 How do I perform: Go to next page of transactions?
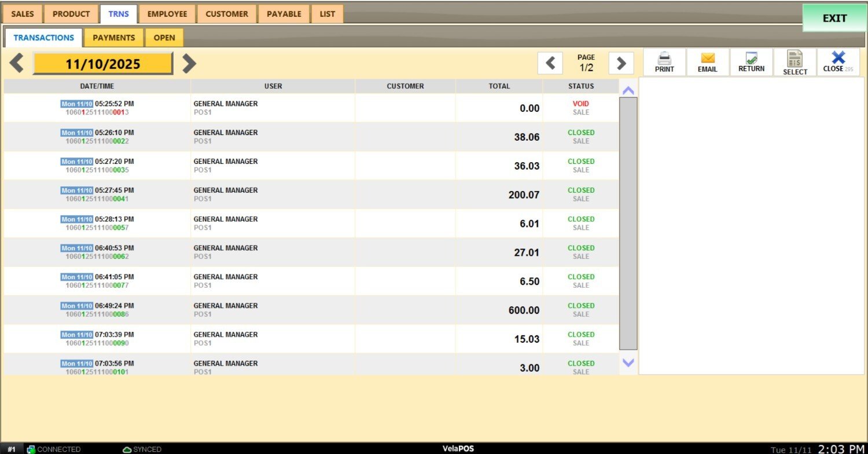[x=621, y=63]
